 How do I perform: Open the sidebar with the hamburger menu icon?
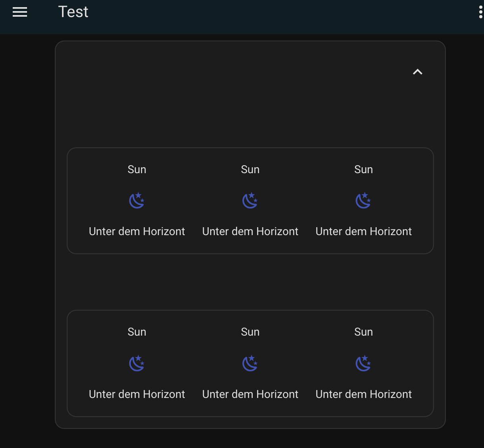click(x=20, y=12)
